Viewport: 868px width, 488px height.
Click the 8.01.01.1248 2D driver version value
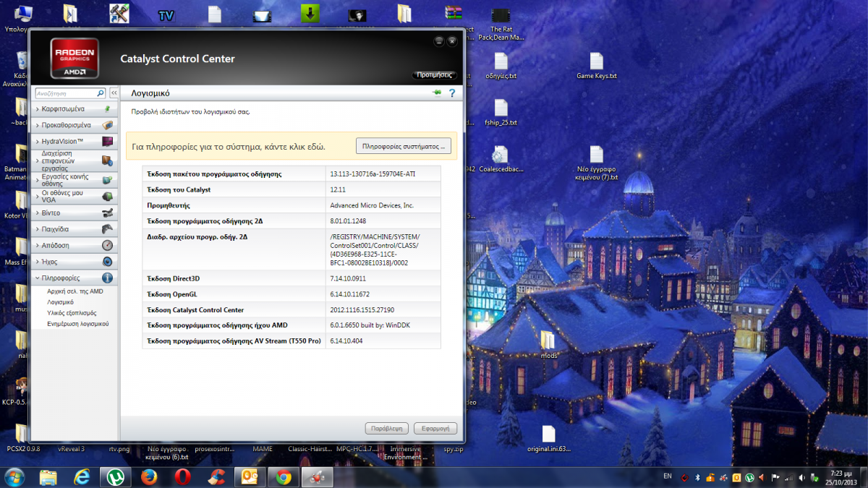click(x=348, y=221)
